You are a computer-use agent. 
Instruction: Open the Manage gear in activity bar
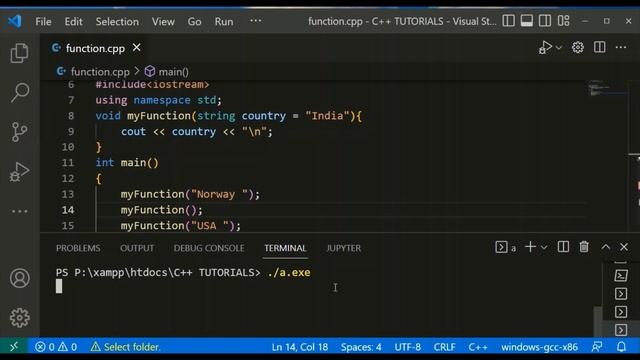19,318
